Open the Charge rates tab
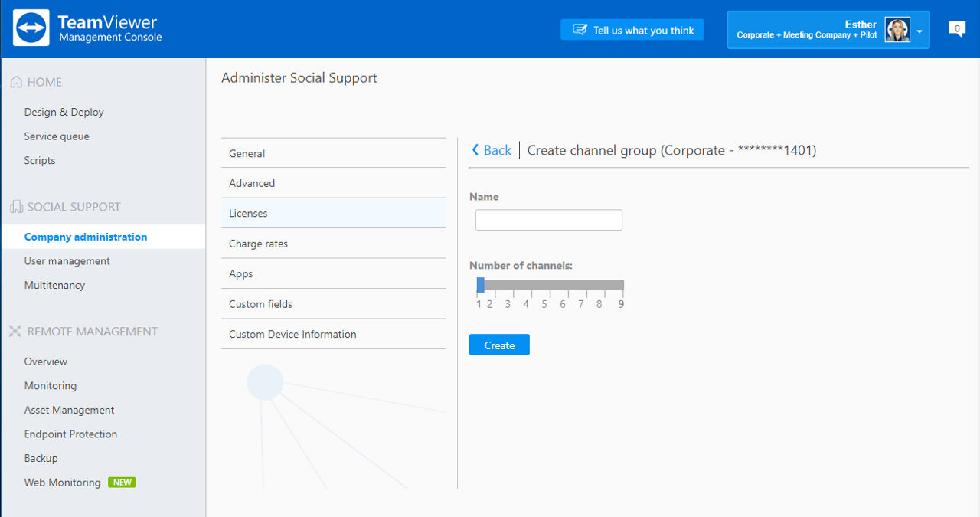The width and height of the screenshot is (980, 517). tap(333, 244)
